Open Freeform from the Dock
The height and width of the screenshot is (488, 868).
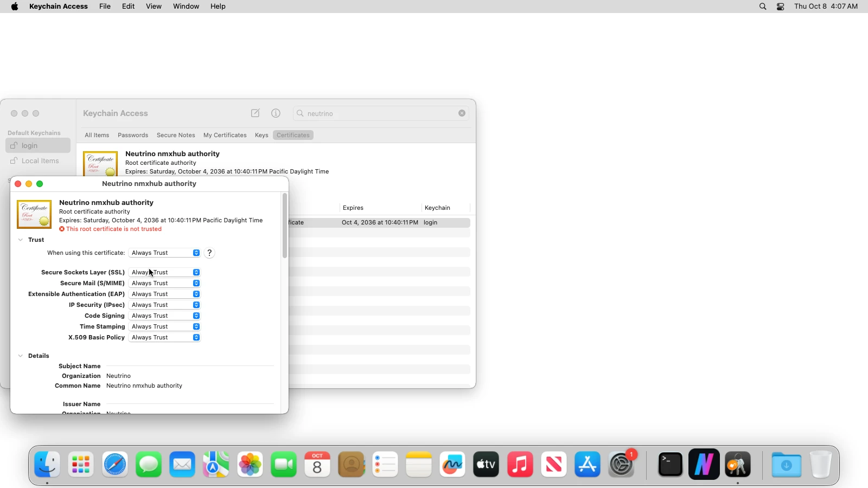452,465
